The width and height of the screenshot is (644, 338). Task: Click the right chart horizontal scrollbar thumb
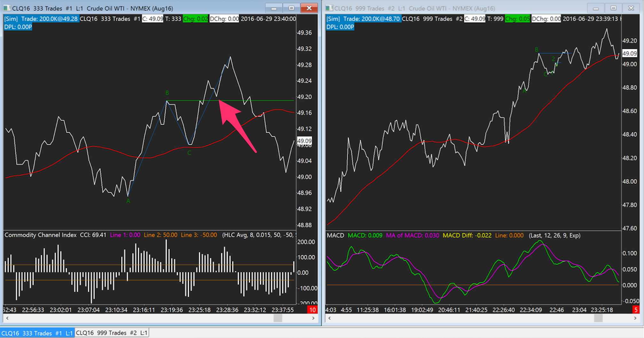[x=598, y=318]
